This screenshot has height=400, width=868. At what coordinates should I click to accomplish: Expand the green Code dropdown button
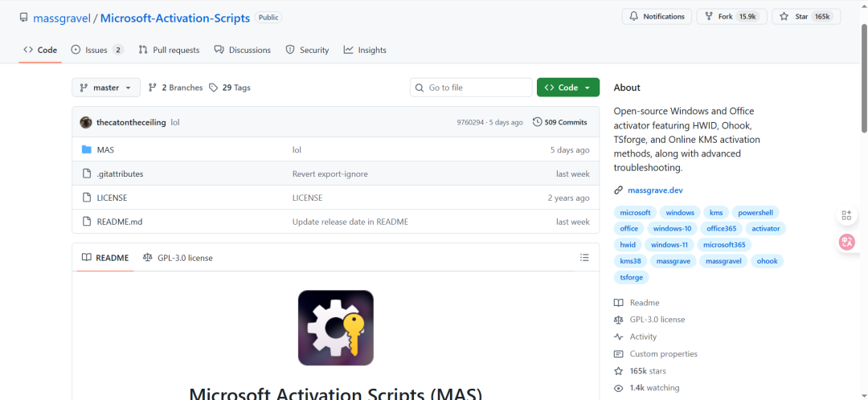tap(568, 88)
